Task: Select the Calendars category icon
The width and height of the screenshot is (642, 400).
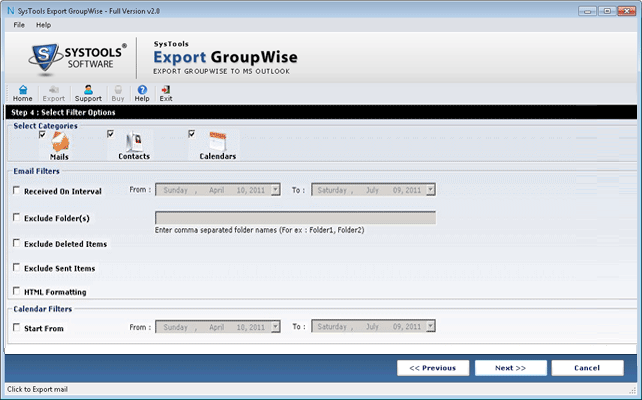Action: pos(217,144)
